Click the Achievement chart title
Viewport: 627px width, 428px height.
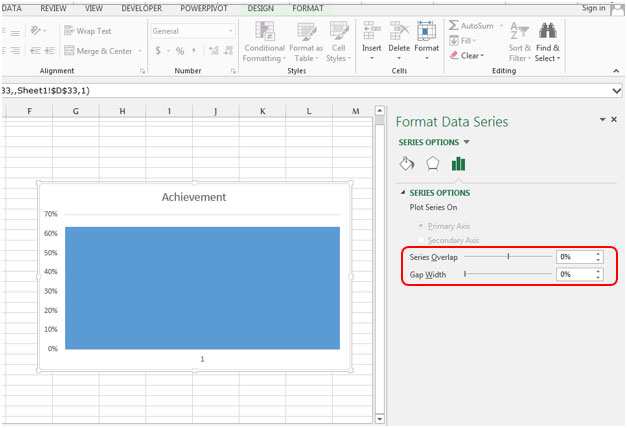coord(194,197)
